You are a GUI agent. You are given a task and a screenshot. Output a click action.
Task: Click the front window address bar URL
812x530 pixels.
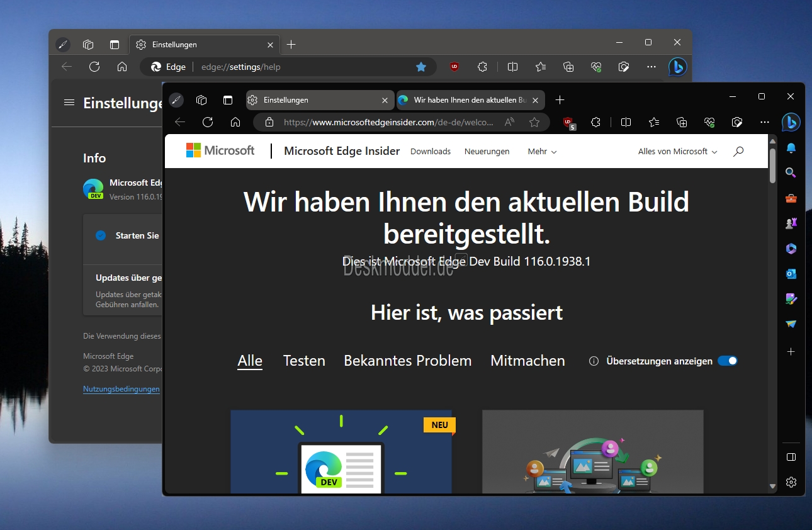[x=388, y=122]
